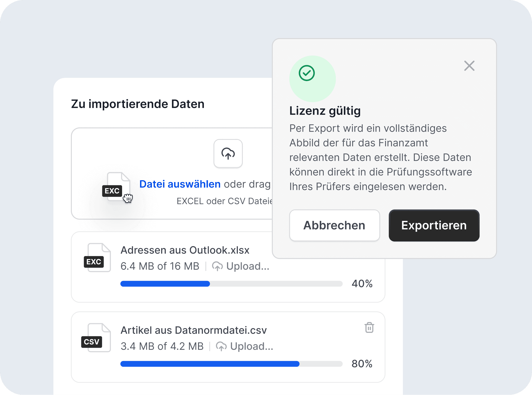Image resolution: width=532 pixels, height=395 pixels.
Task: Click upload cloud icon in Adressen aus Outlook row
Action: click(217, 266)
